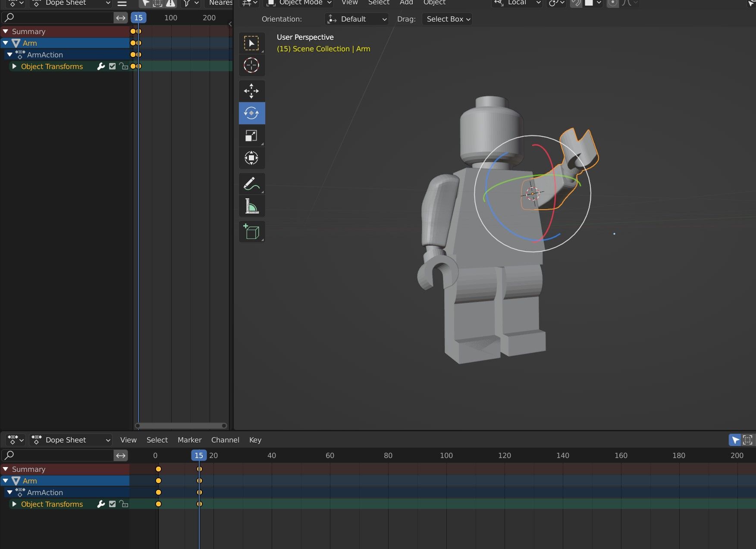Select the Annotate tool
756x549 pixels.
tap(252, 183)
